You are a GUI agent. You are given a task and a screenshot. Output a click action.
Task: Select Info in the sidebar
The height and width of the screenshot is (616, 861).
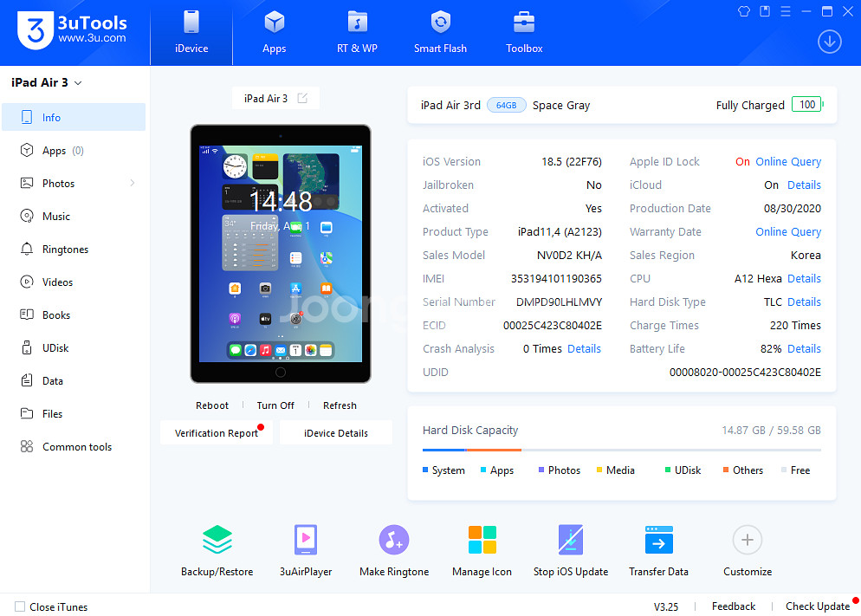point(74,117)
